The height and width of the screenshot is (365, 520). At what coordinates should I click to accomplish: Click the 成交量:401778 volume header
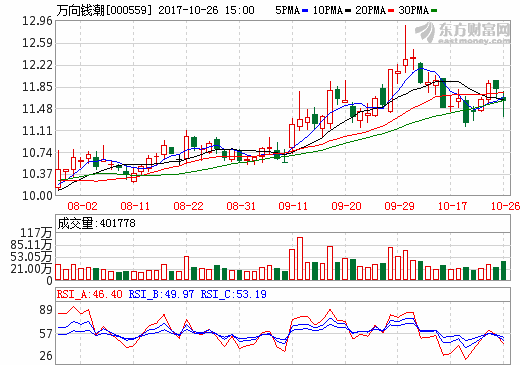point(96,223)
